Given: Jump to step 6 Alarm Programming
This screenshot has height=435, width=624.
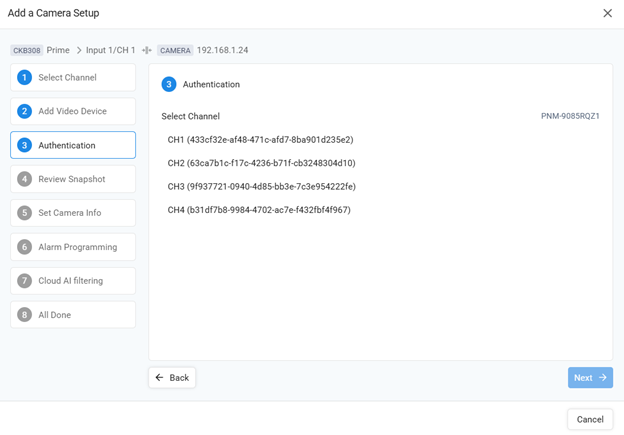Looking at the screenshot, I should point(73,247).
